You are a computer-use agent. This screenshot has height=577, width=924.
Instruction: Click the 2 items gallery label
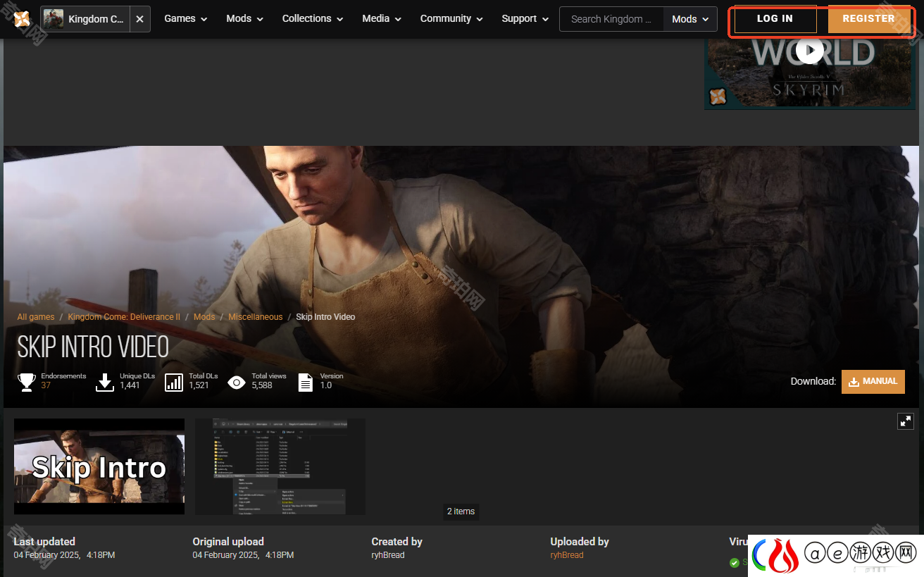click(461, 511)
